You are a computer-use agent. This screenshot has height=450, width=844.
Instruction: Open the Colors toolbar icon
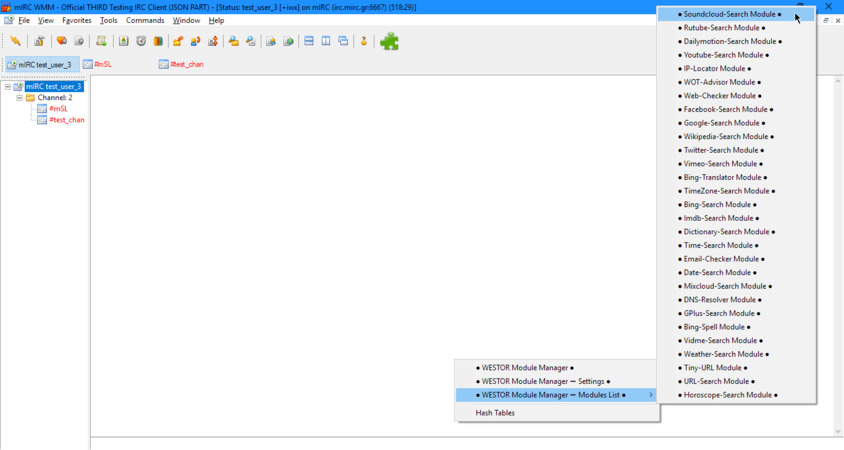(x=158, y=41)
